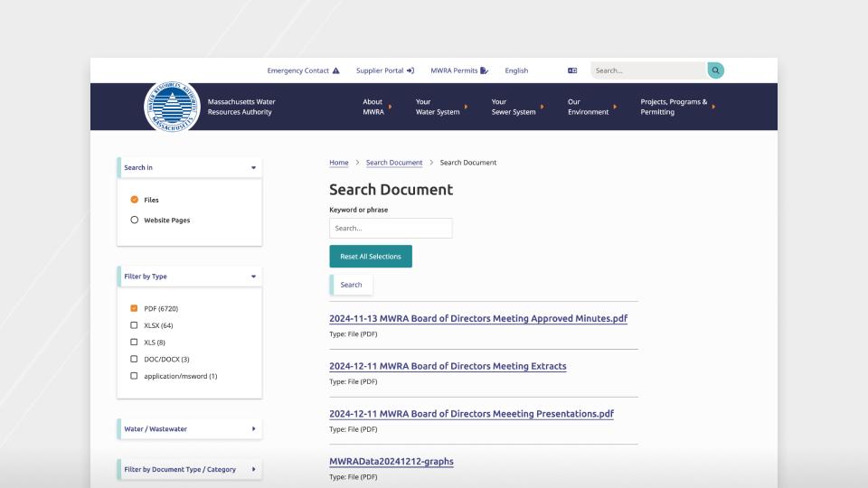Click the MWRA circular logo

click(170, 107)
